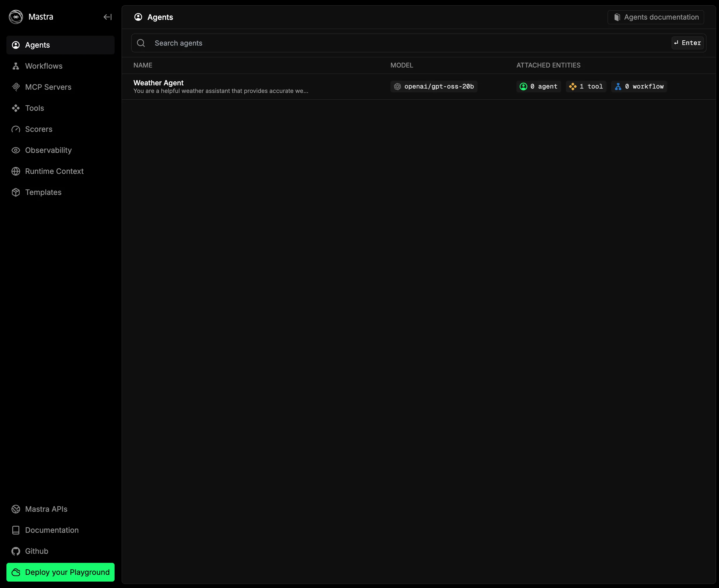
Task: Click the 0 workflow badge
Action: [x=639, y=87]
